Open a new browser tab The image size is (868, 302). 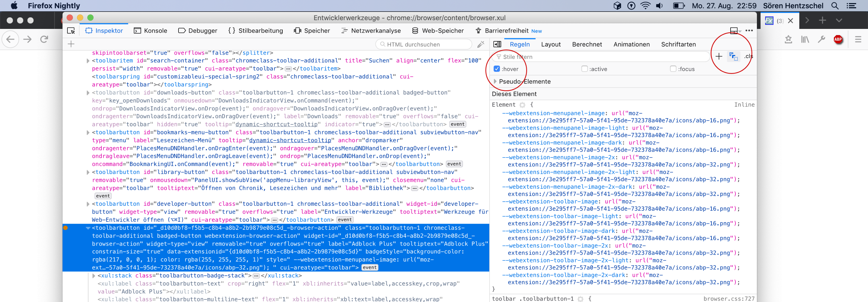tap(823, 21)
